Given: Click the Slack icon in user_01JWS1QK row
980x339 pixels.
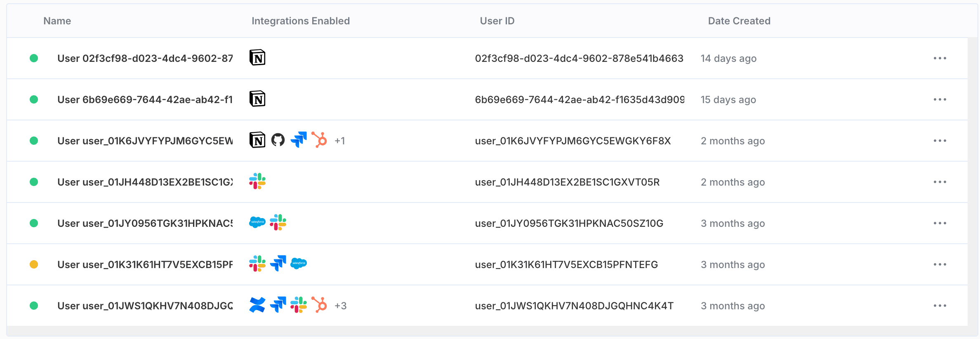Looking at the screenshot, I should coord(299,305).
